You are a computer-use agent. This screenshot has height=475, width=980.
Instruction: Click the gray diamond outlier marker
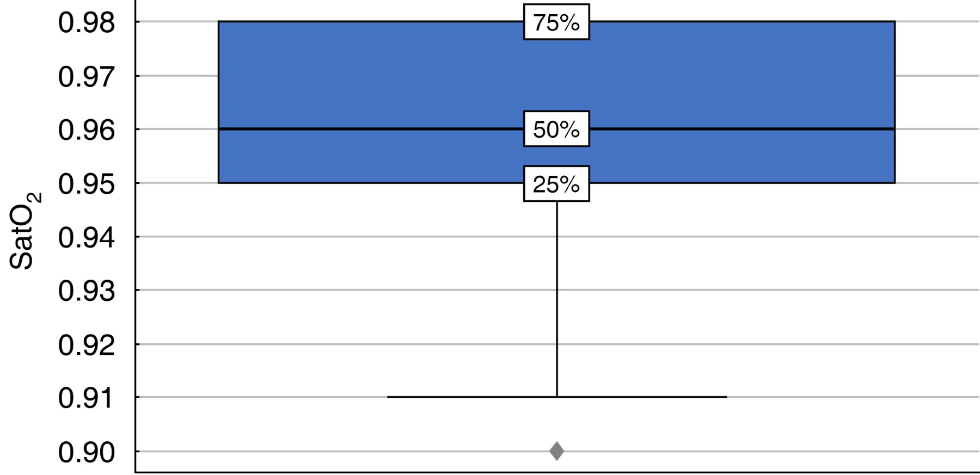coord(556,451)
